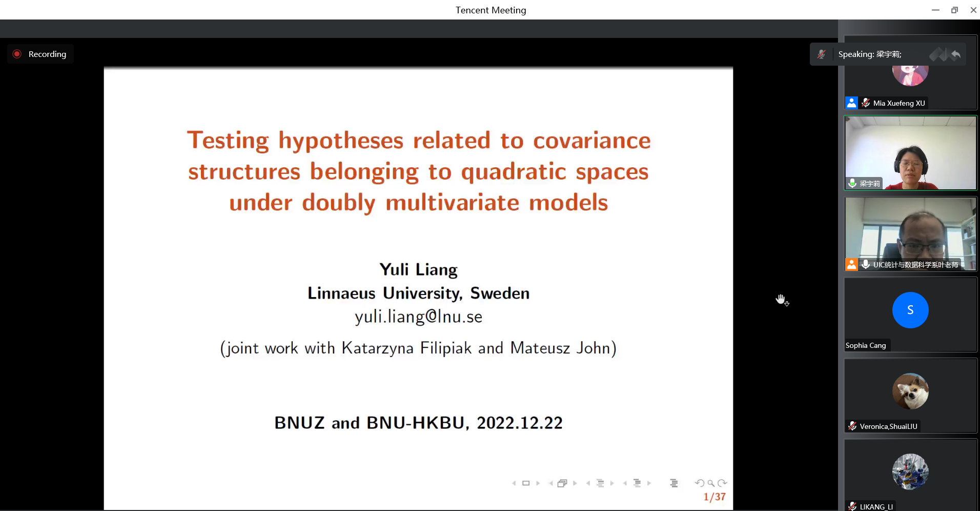Click the Beamer previous slide arrow
Image resolution: width=980 pixels, height=511 pixels.
pos(514,483)
